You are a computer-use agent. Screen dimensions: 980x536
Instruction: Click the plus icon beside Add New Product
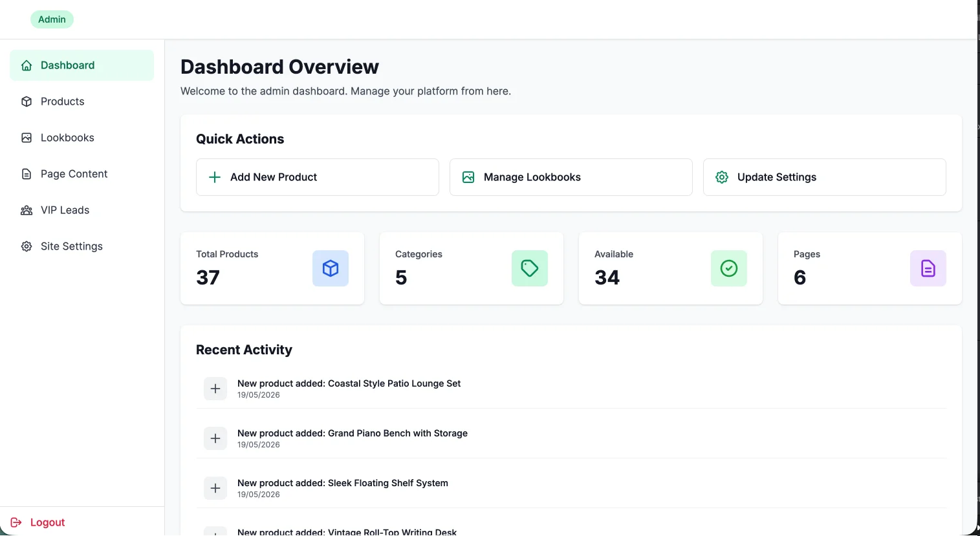point(215,177)
